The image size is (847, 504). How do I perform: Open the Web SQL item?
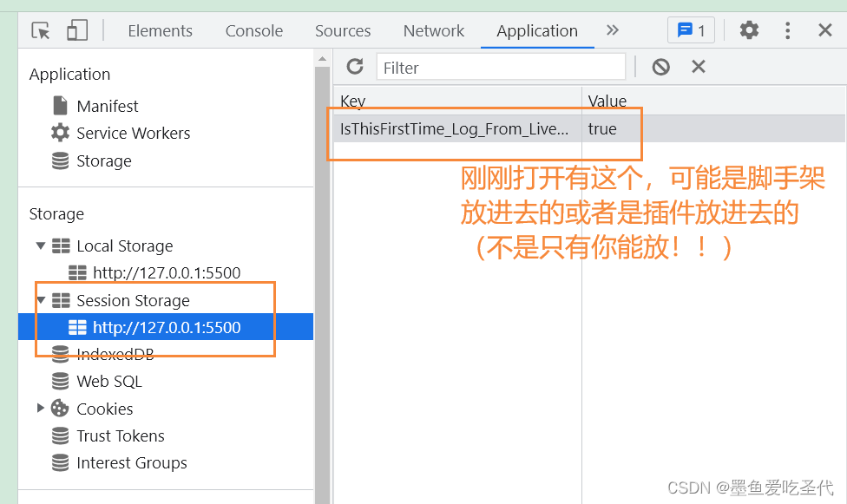tap(109, 382)
